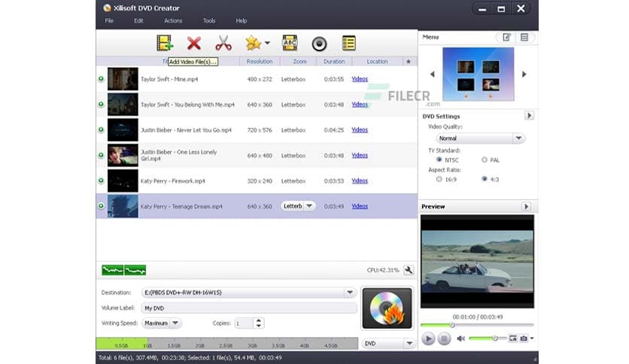629x364 pixels.
Task: Open the chapter list toolbar icon
Action: pyautogui.click(x=349, y=43)
